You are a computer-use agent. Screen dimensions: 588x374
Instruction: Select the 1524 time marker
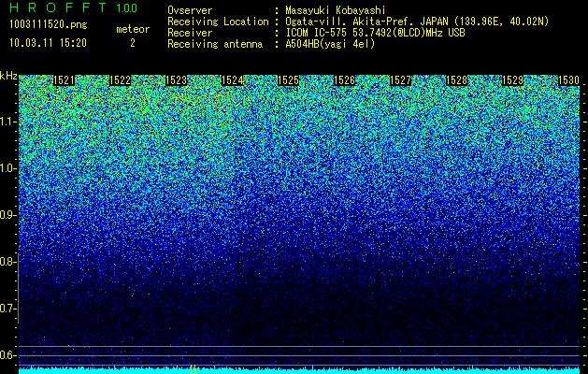coord(233,80)
